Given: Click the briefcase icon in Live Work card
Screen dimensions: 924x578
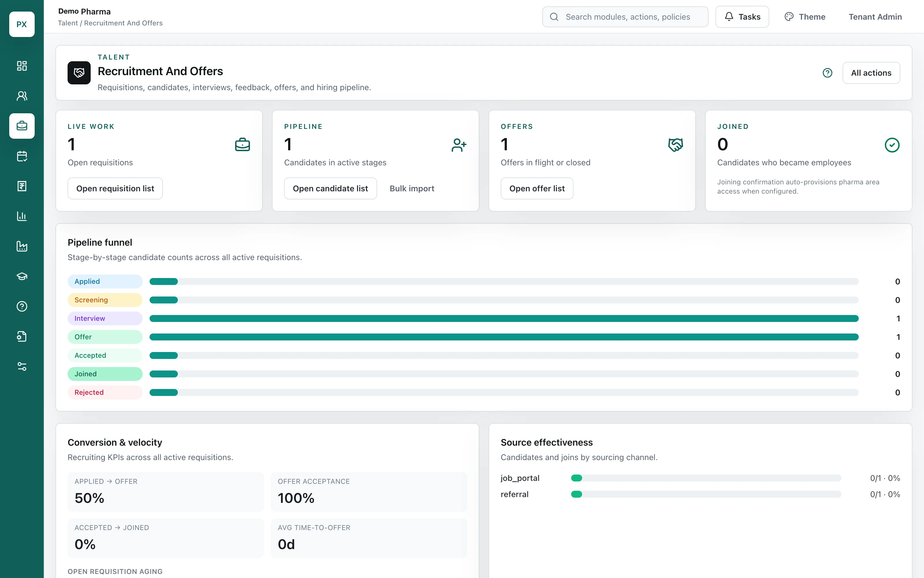Looking at the screenshot, I should click(243, 145).
